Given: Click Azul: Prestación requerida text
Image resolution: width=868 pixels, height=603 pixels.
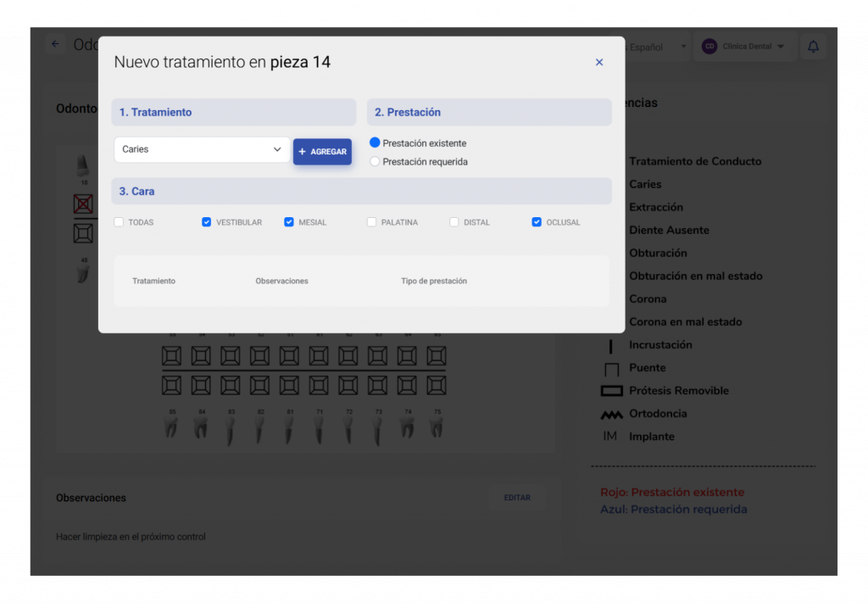Looking at the screenshot, I should (674, 510).
